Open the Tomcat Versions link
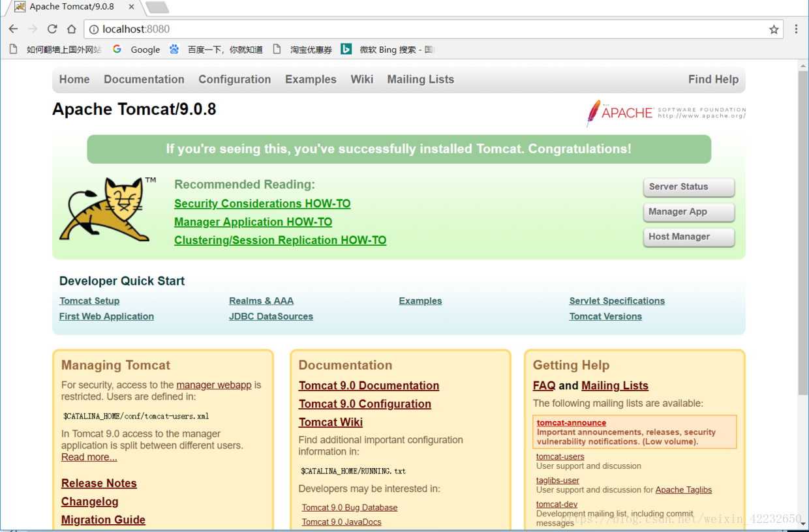This screenshot has width=809, height=532. tap(605, 316)
